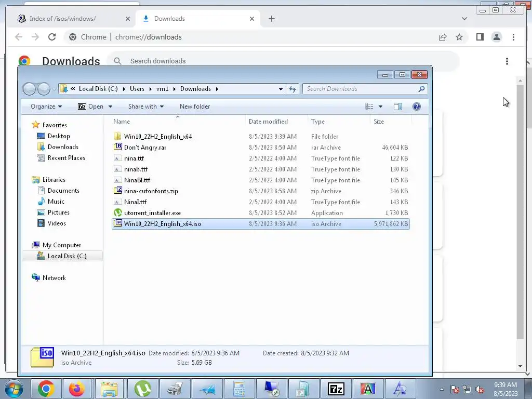Expand the address bar history dropdown
The image size is (532, 399).
pos(281,89)
